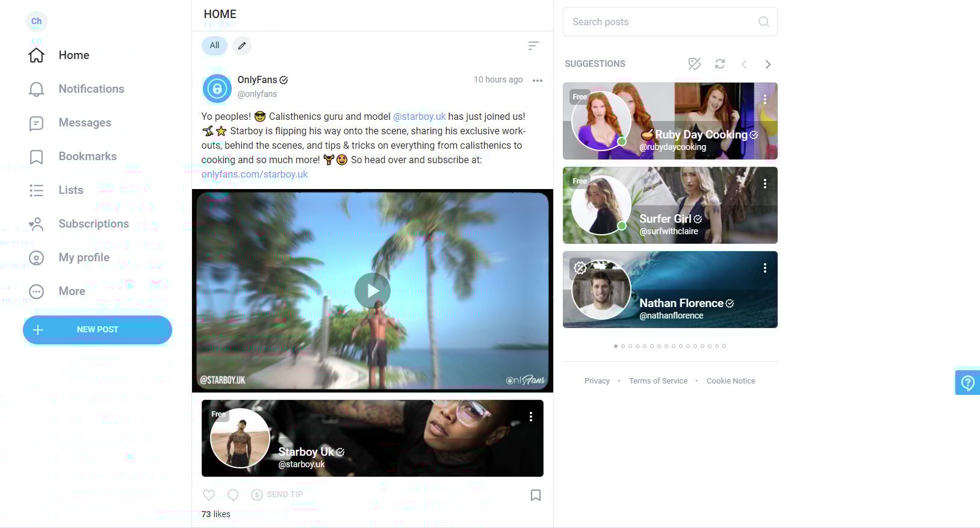
Task: Click the search magnifier icon
Action: point(763,22)
